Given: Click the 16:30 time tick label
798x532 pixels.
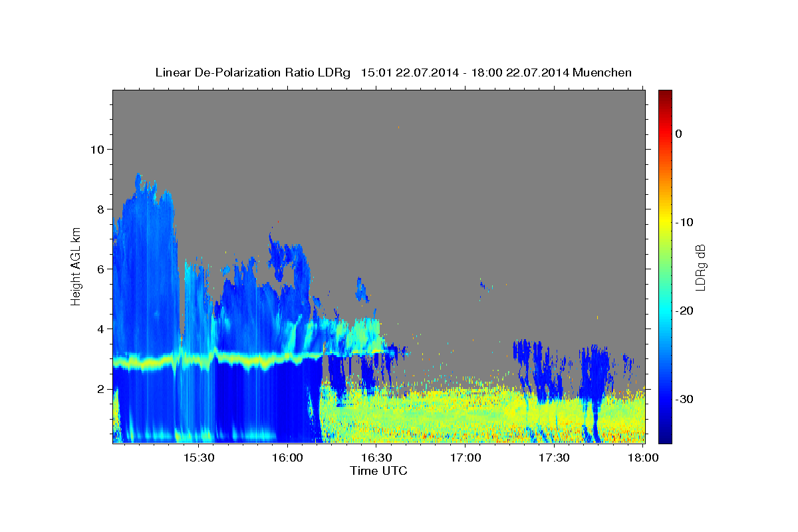Looking at the screenshot, I should (x=376, y=458).
